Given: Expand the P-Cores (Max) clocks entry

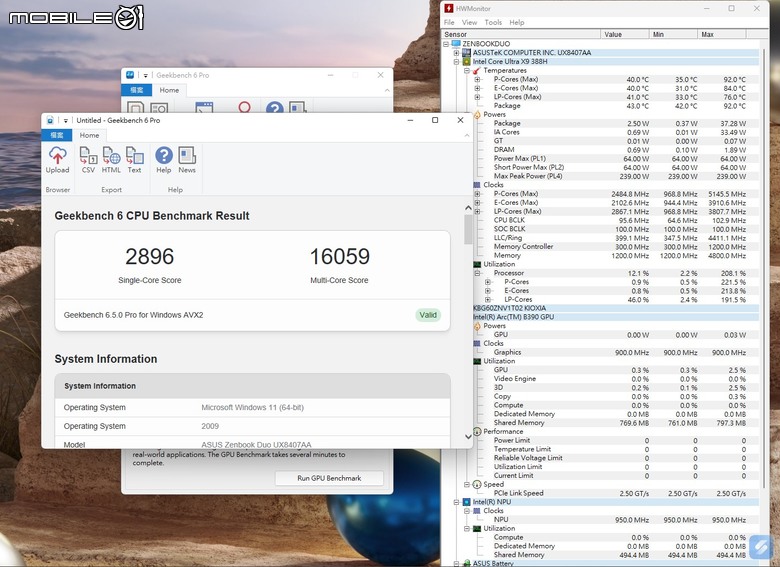Looking at the screenshot, I should pos(477,194).
